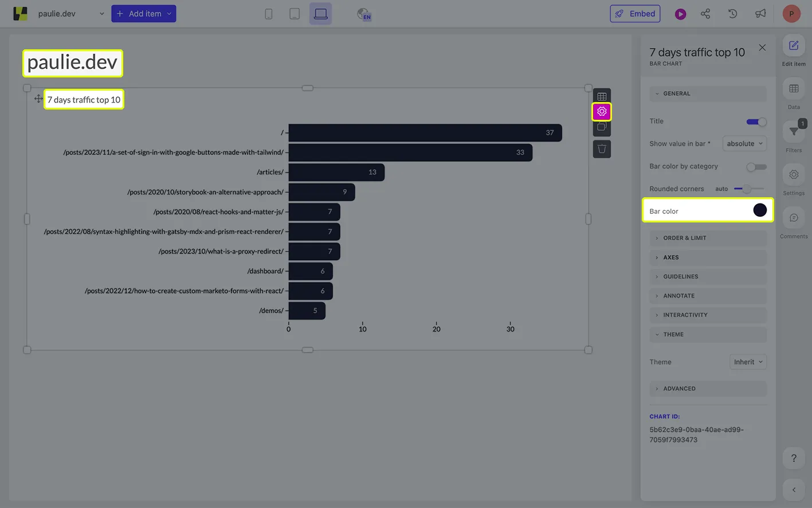The width and height of the screenshot is (812, 508).
Task: Click the BAR CHART subtitle in panel
Action: pyautogui.click(x=666, y=64)
